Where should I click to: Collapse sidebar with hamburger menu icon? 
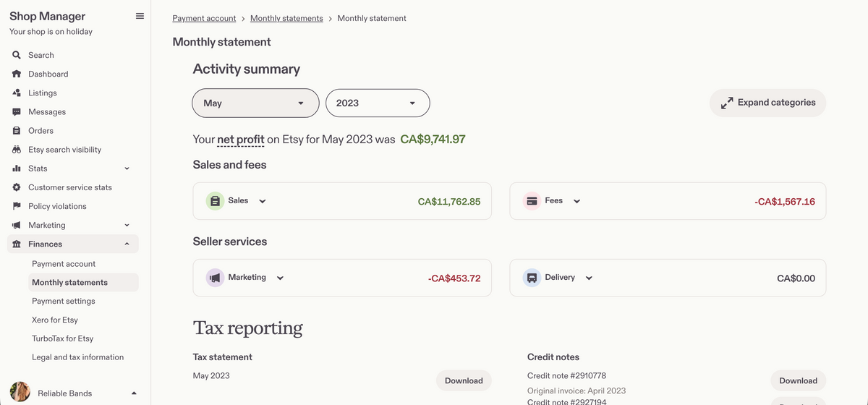140,16
